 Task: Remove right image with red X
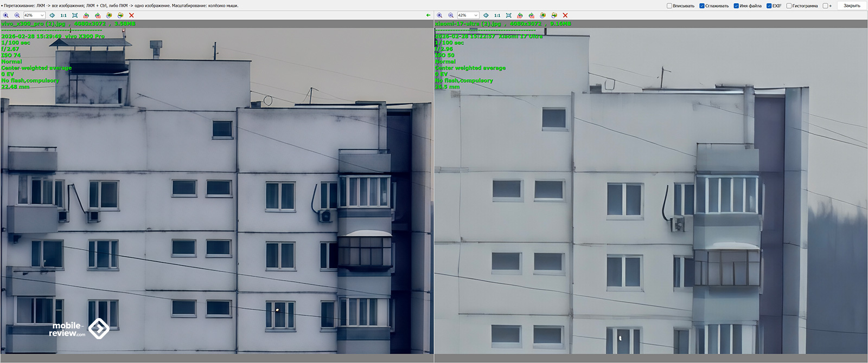565,15
